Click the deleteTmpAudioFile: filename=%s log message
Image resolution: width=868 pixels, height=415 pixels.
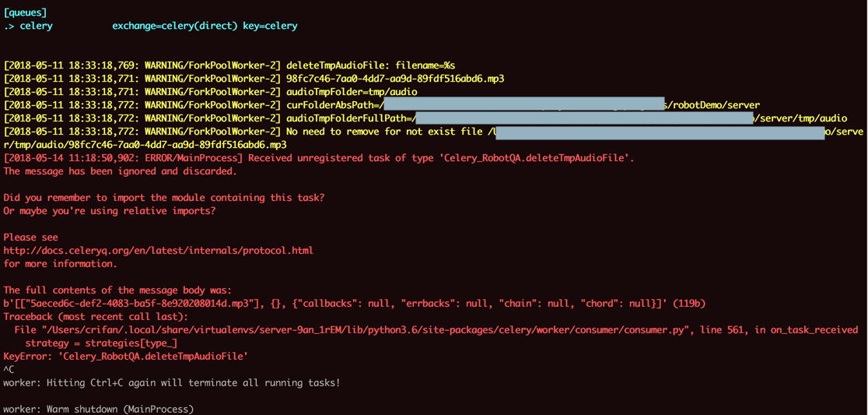tap(370, 65)
